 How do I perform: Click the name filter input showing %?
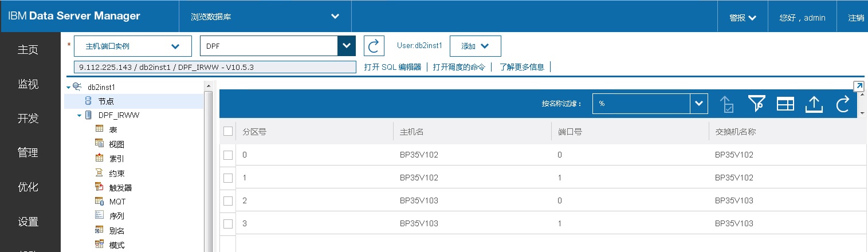tap(641, 104)
